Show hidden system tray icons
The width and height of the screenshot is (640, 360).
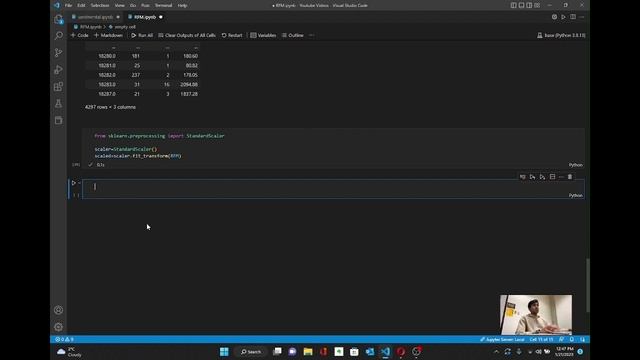pyautogui.click(x=496, y=351)
